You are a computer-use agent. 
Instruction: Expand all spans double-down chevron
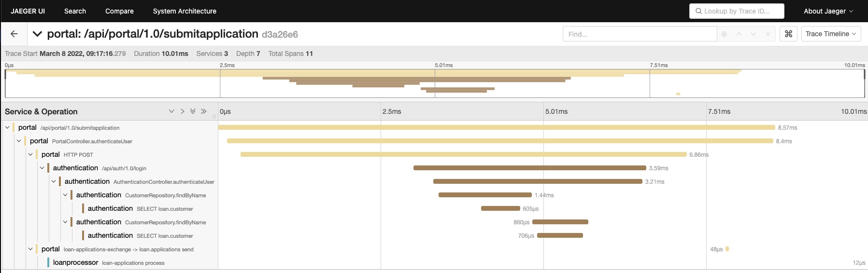tap(193, 111)
